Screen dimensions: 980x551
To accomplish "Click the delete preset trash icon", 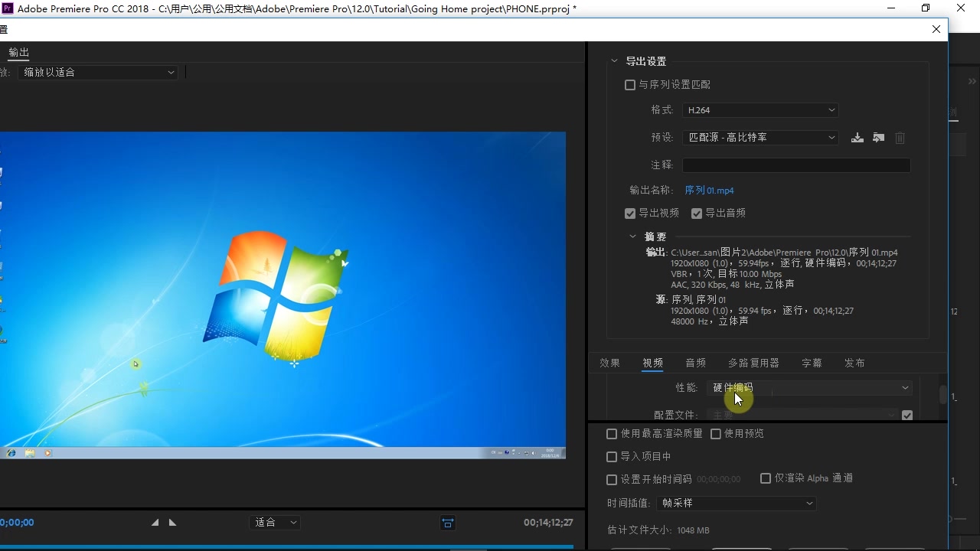I will [x=900, y=138].
